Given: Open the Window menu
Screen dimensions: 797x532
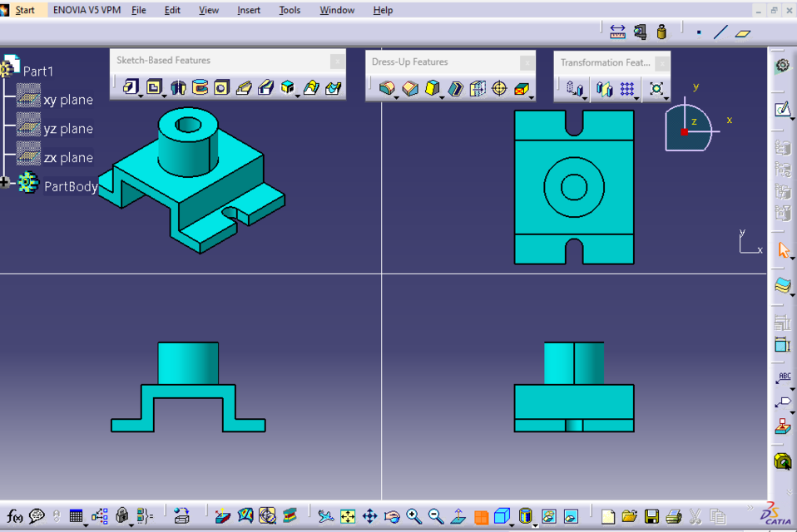Looking at the screenshot, I should click(x=336, y=10).
